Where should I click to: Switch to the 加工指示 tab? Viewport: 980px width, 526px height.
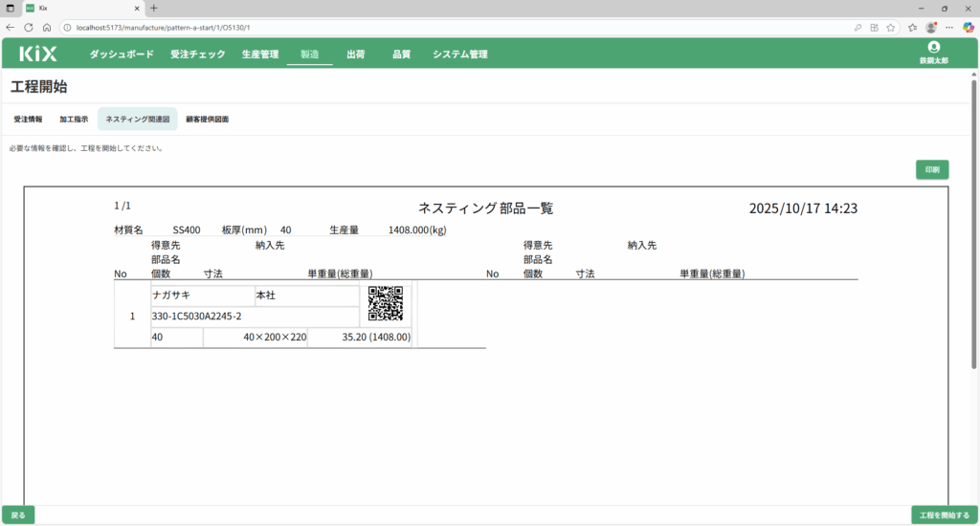pos(74,120)
